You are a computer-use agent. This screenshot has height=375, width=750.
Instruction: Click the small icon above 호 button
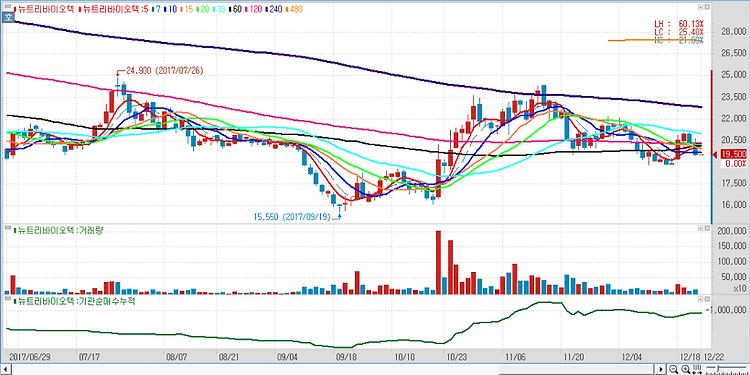8,6
